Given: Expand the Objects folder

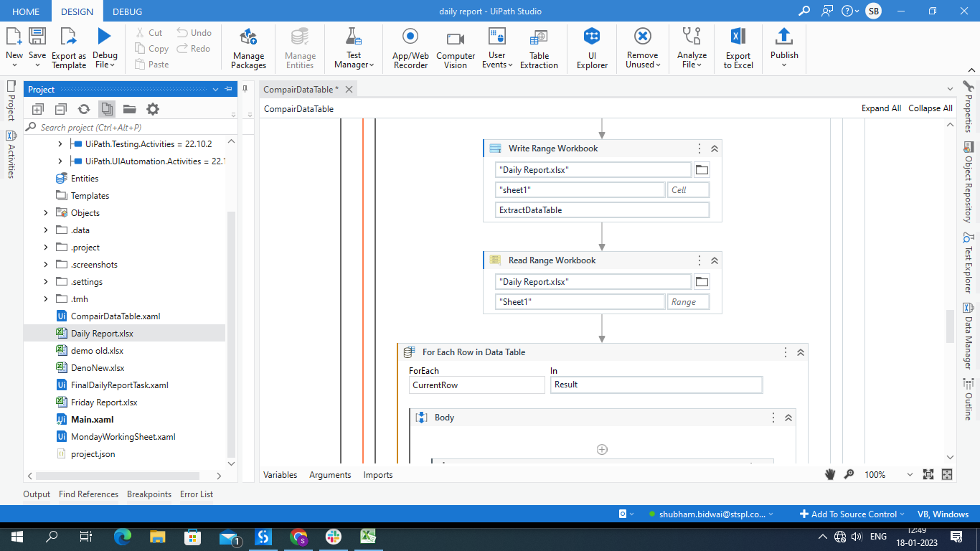Looking at the screenshot, I should point(46,213).
